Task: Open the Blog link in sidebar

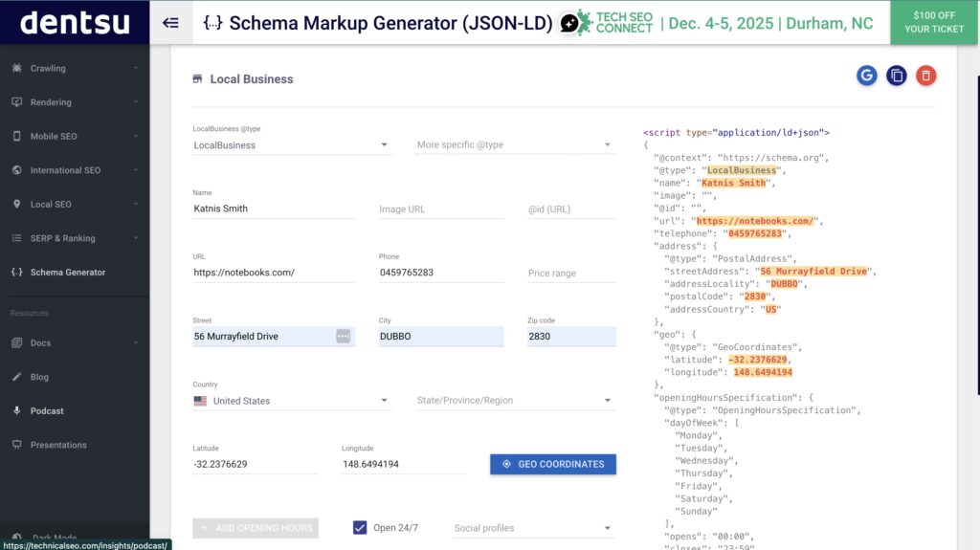Action: click(75, 377)
